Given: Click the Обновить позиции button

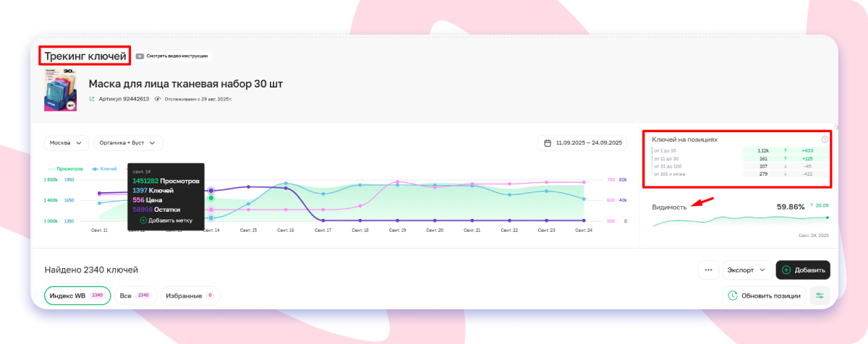Looking at the screenshot, I should (764, 295).
